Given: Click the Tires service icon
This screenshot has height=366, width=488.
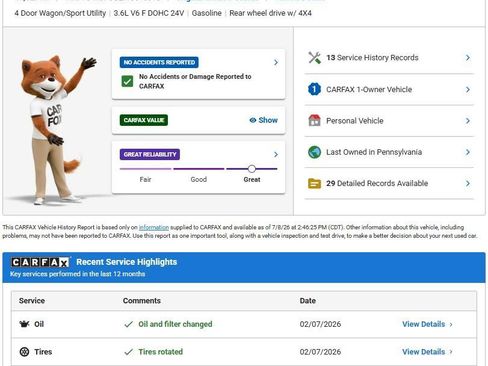Looking at the screenshot, I should pyautogui.click(x=24, y=352).
